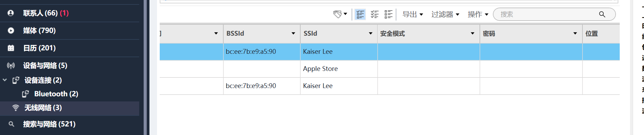Click the 联系人 contacts person icon
Image resolution: width=644 pixels, height=135 pixels.
[11, 13]
